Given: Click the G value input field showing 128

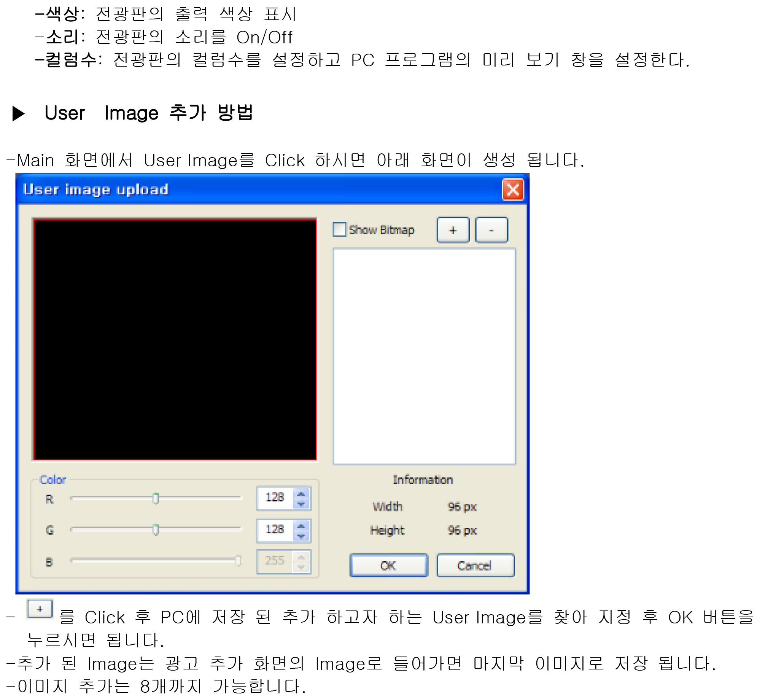Looking at the screenshot, I should point(275,529).
